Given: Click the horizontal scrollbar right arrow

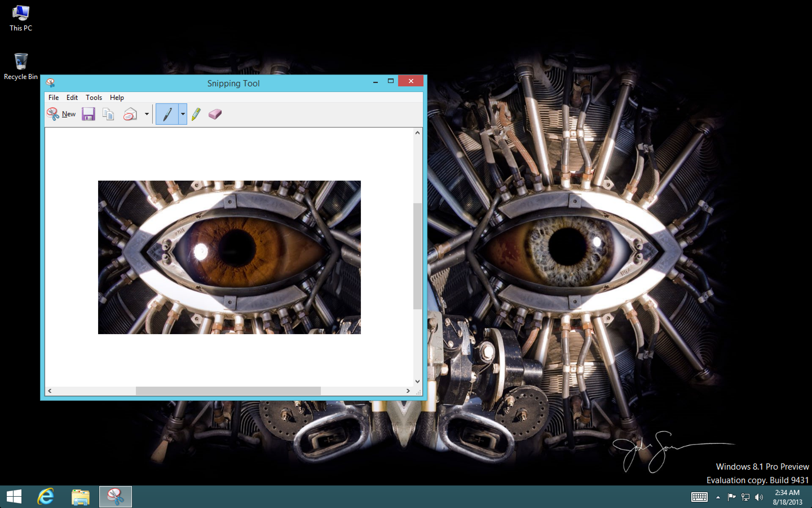Looking at the screenshot, I should (x=408, y=391).
